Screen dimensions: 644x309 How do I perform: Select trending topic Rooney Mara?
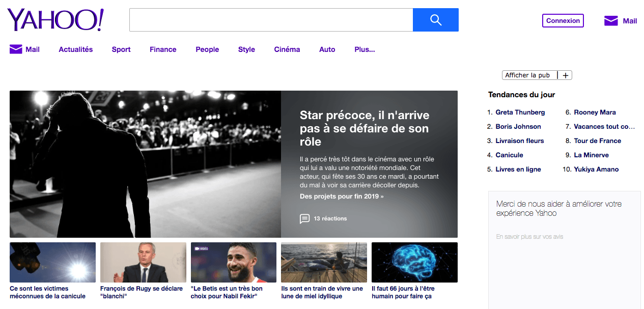(x=595, y=113)
